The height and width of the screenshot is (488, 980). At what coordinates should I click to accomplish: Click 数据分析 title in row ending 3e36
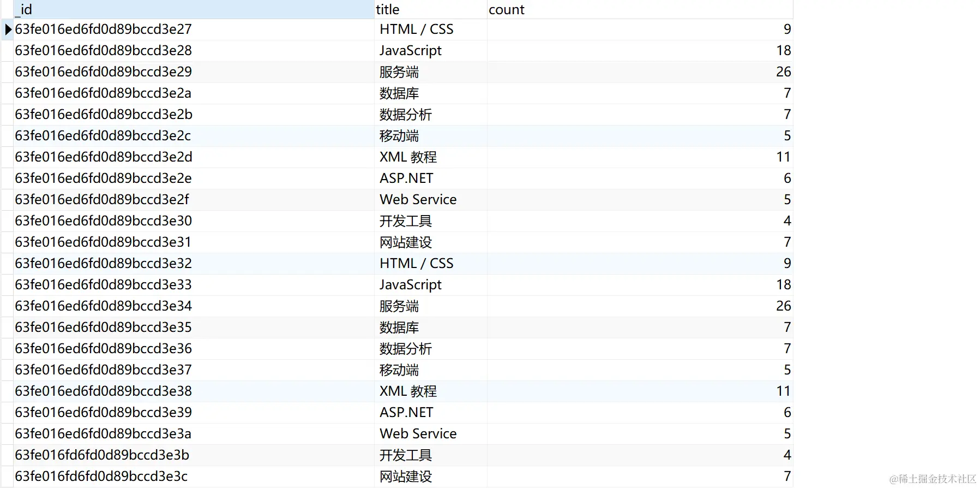pyautogui.click(x=430, y=349)
